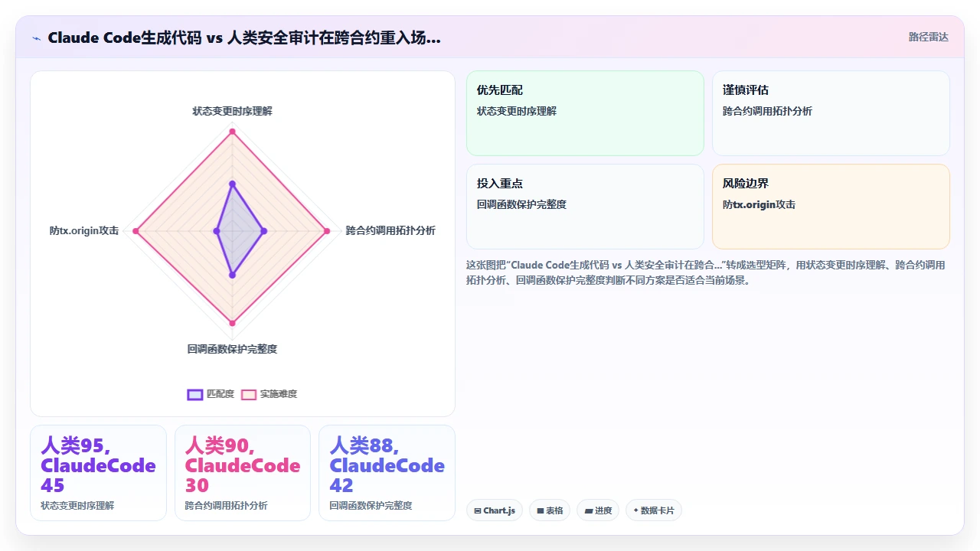Click 回调函数保护完整度 under the 42 stat
980x551 pixels.
371,506
